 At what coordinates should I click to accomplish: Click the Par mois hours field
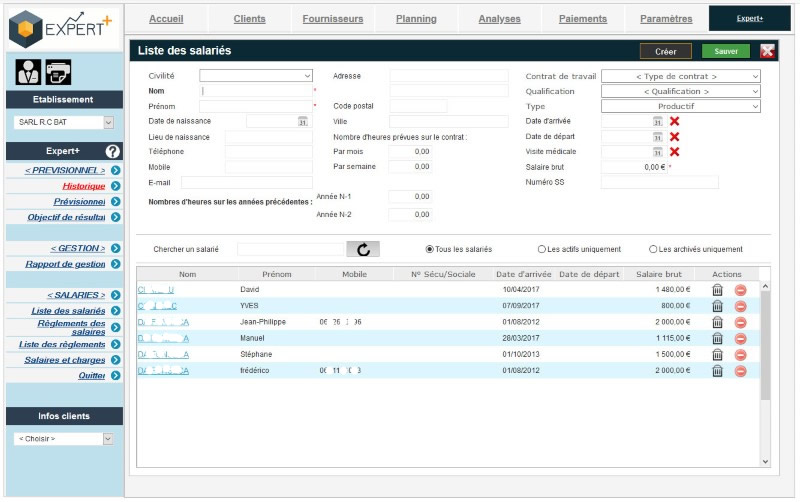coord(410,152)
